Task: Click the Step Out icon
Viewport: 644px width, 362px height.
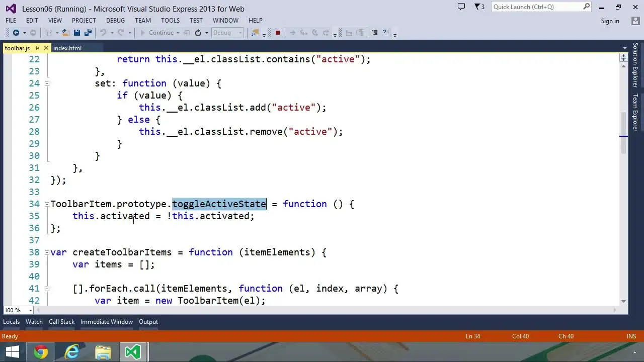Action: pyautogui.click(x=326, y=33)
